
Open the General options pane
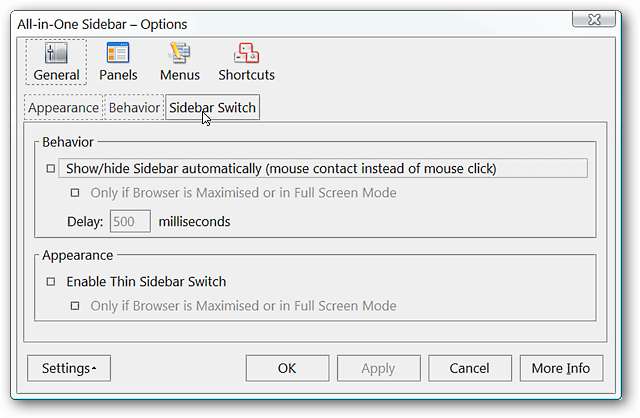pos(57,62)
